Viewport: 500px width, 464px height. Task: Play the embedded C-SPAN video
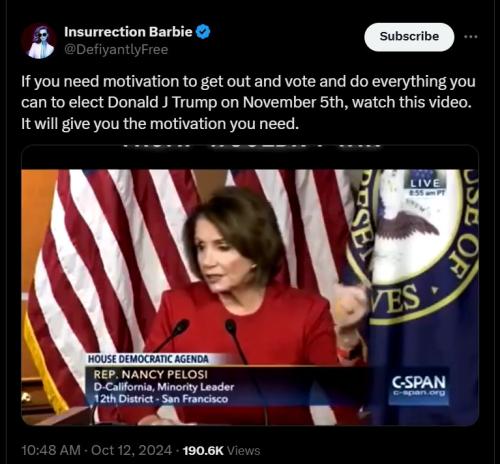(250, 285)
